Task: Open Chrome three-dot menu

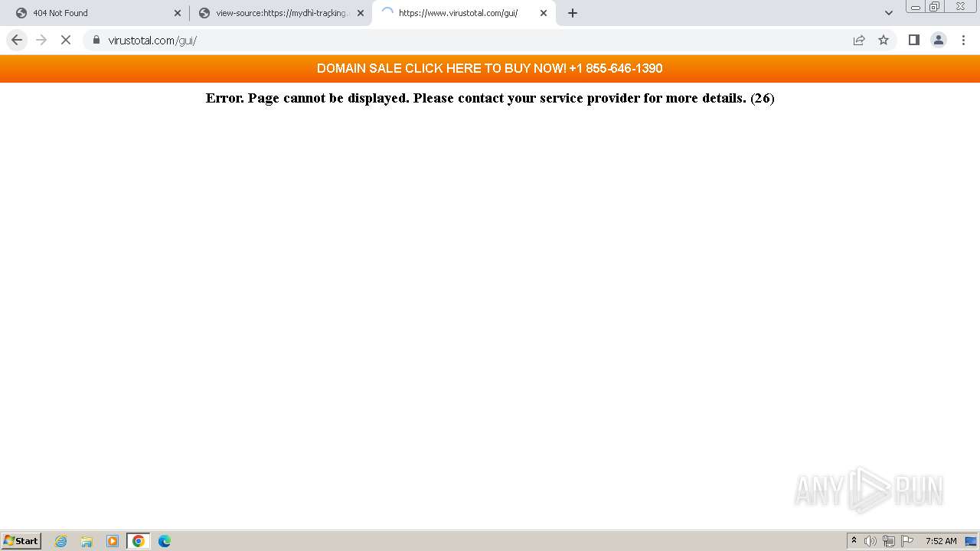Action: 963,40
